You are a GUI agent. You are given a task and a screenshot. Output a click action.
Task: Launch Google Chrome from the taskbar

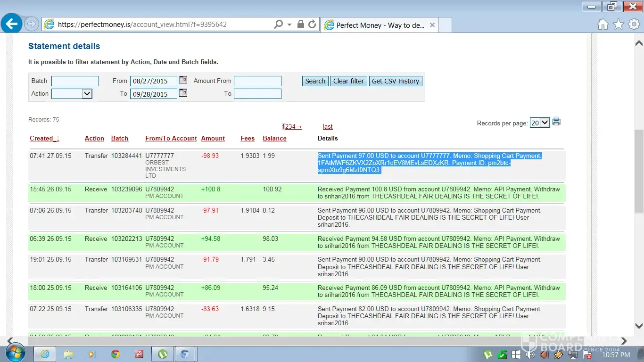pos(115,354)
